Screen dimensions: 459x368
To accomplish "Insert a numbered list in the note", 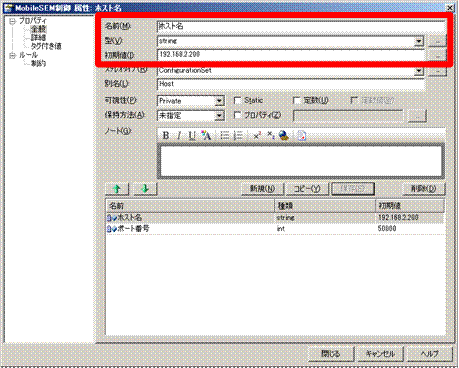I will coord(238,136).
